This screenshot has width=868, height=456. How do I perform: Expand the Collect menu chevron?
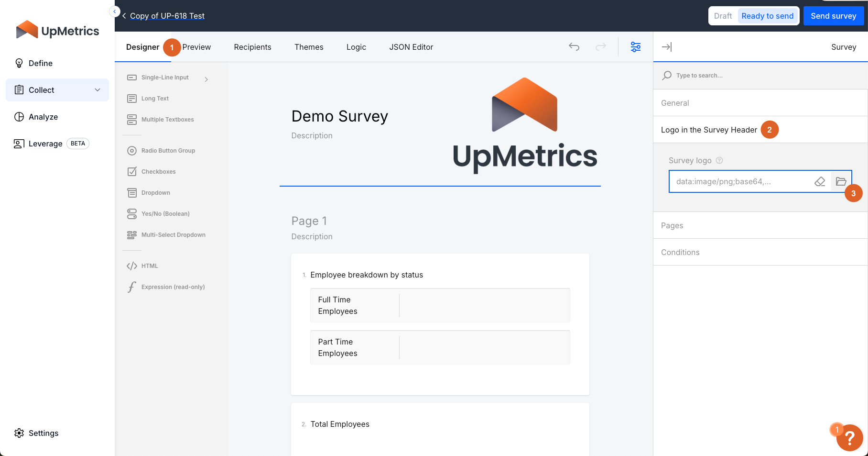coord(98,90)
